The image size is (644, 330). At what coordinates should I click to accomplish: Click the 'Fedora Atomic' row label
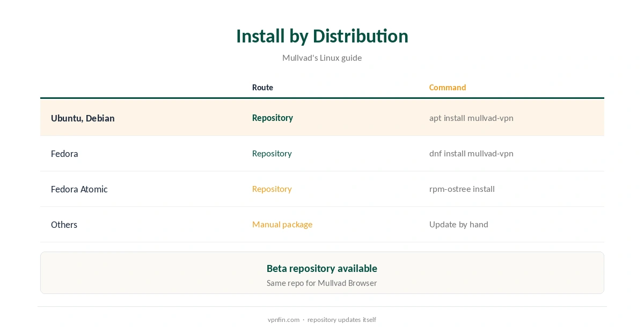pos(79,189)
